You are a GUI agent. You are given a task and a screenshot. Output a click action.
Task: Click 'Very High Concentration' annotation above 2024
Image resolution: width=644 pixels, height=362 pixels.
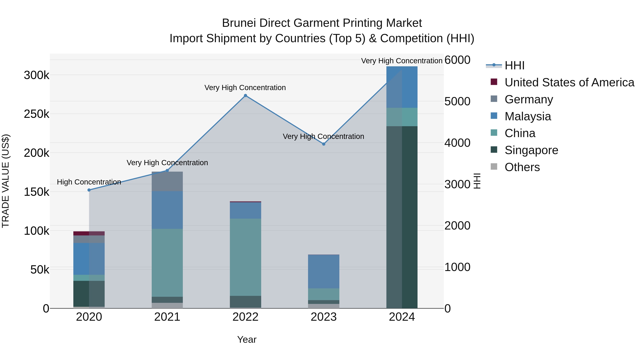coord(402,61)
